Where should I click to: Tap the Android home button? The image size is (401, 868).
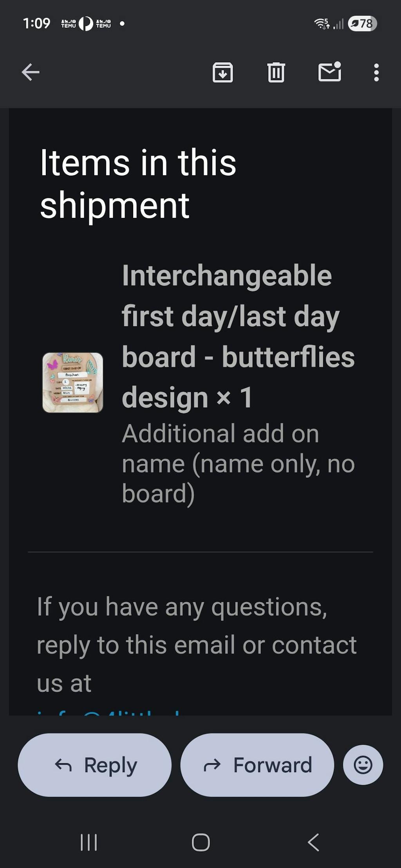coord(200,842)
